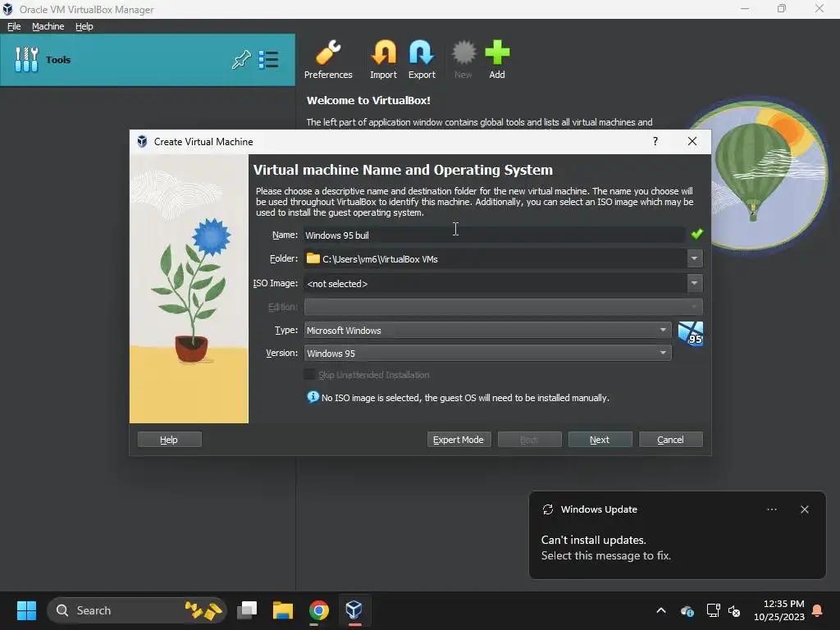
Task: Switch to Expert Mode
Action: pyautogui.click(x=459, y=440)
